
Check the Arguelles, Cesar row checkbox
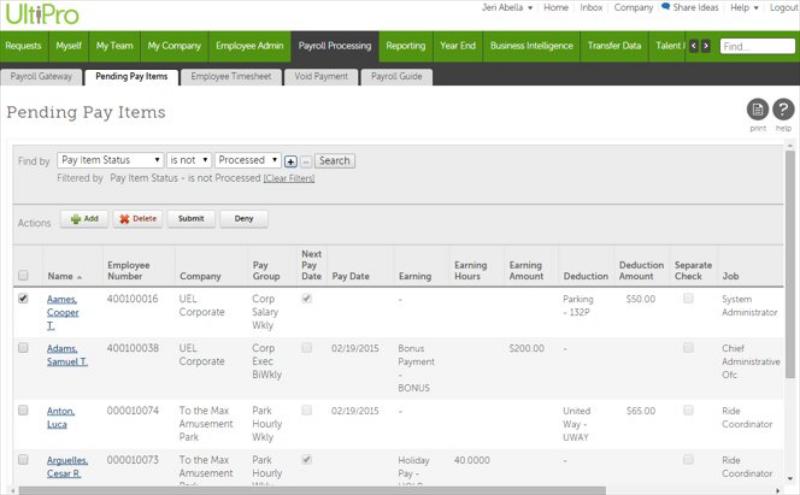(x=23, y=460)
